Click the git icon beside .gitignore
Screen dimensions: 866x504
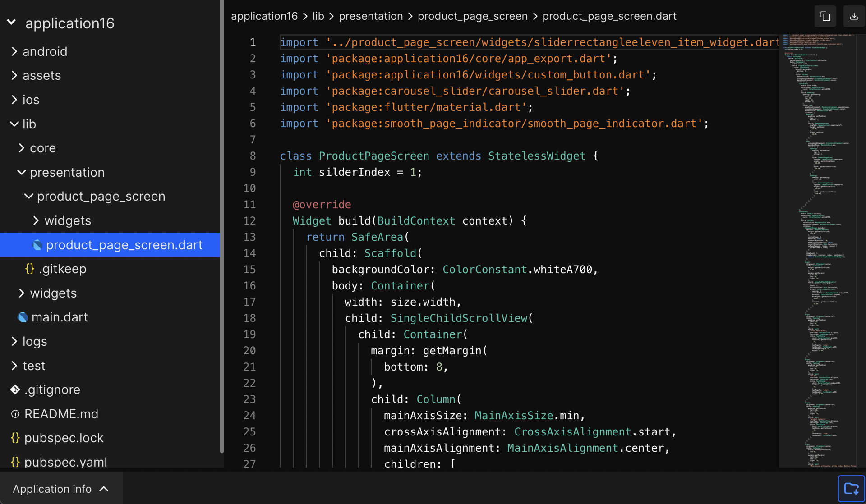15,389
